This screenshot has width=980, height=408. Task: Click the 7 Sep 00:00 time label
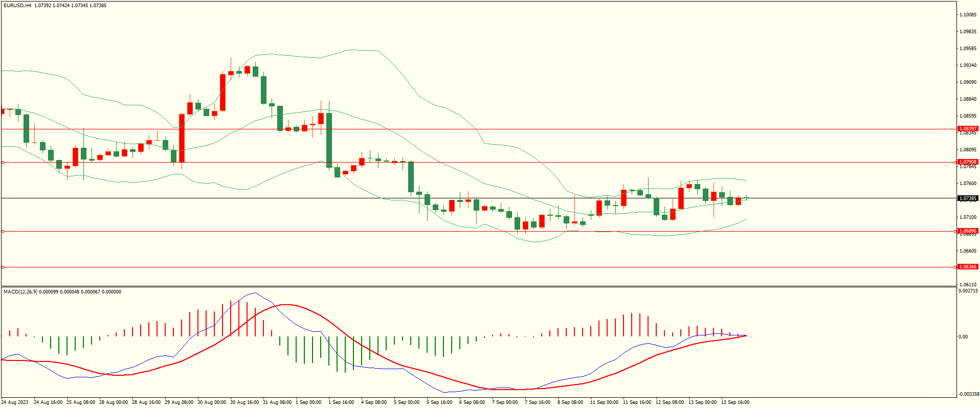click(505, 402)
